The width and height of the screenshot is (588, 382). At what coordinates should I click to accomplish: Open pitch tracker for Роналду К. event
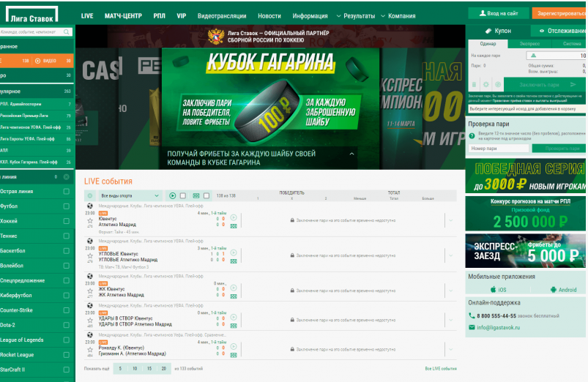[234, 355]
